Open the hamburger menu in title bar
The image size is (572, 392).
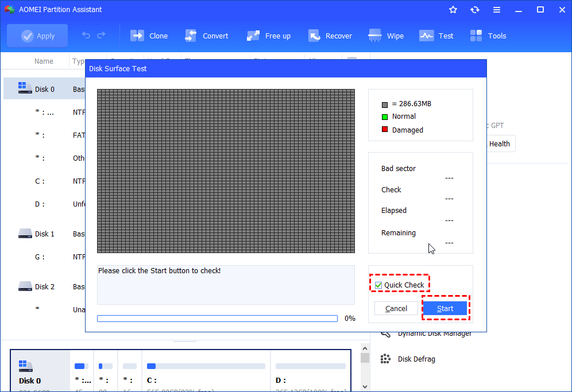pos(497,10)
